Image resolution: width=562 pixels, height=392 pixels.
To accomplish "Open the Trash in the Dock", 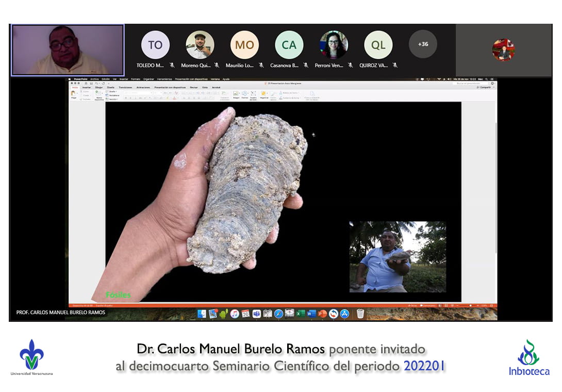I will pos(360,314).
